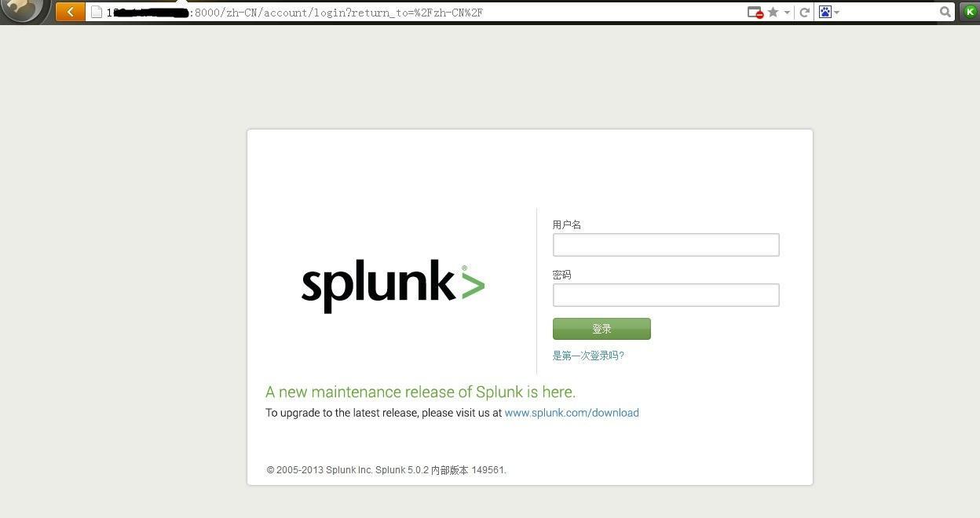This screenshot has width=980, height=518.
Task: Click the green K extension icon
Action: click(x=970, y=12)
